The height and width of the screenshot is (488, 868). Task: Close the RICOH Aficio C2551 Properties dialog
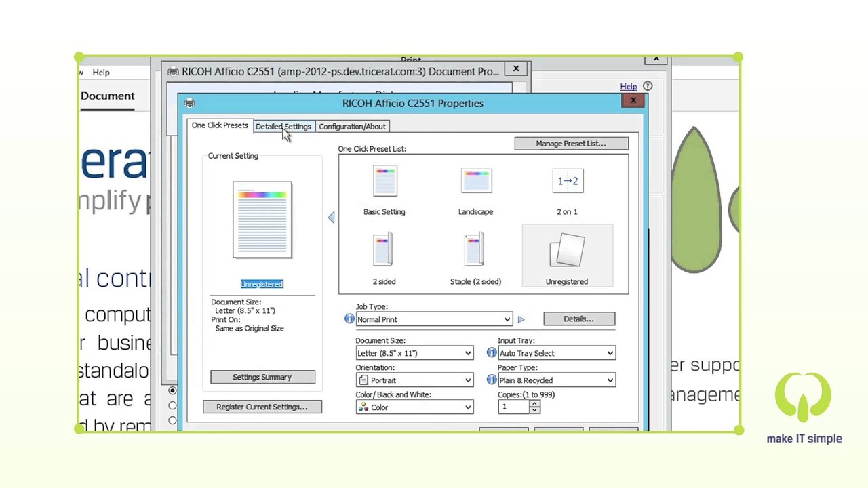pyautogui.click(x=633, y=101)
